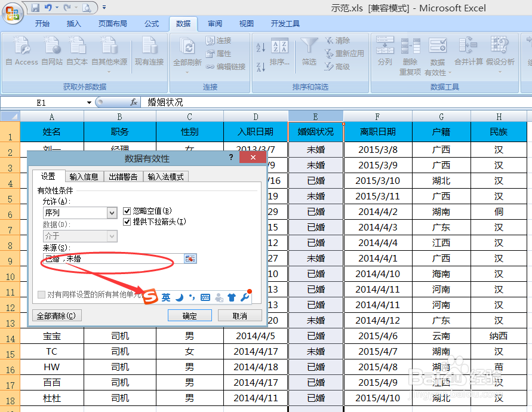Switch to 公式 ribbon tab
The width and height of the screenshot is (532, 412).
pos(152,23)
